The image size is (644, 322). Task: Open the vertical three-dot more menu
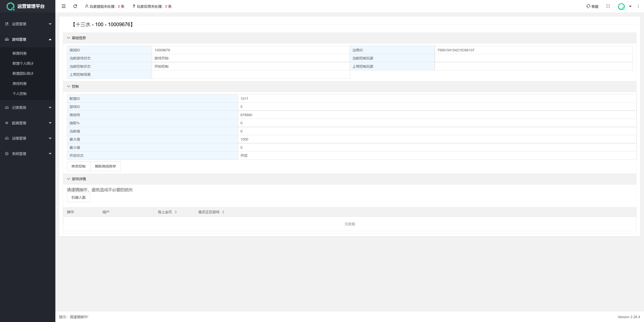tap(638, 6)
